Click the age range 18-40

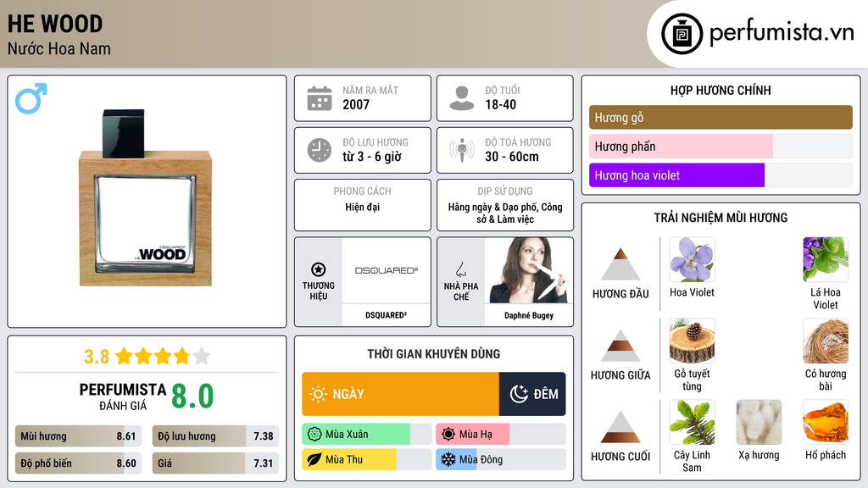tap(500, 104)
